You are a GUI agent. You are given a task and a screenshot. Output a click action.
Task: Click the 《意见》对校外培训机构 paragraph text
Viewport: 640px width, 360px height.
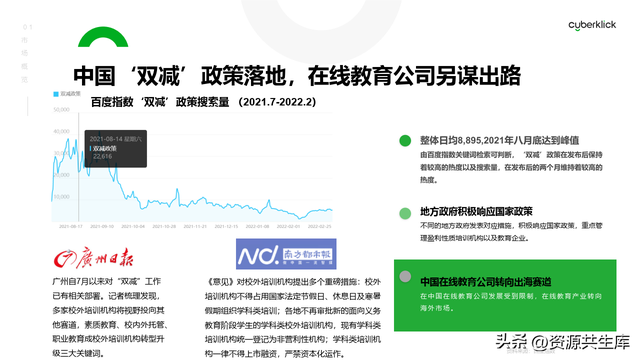[293, 318]
